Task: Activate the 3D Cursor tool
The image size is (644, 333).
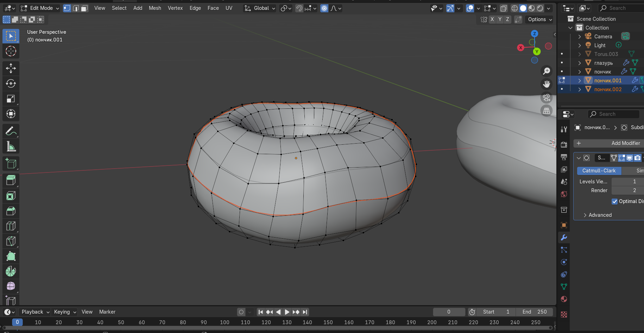Action: click(x=11, y=51)
